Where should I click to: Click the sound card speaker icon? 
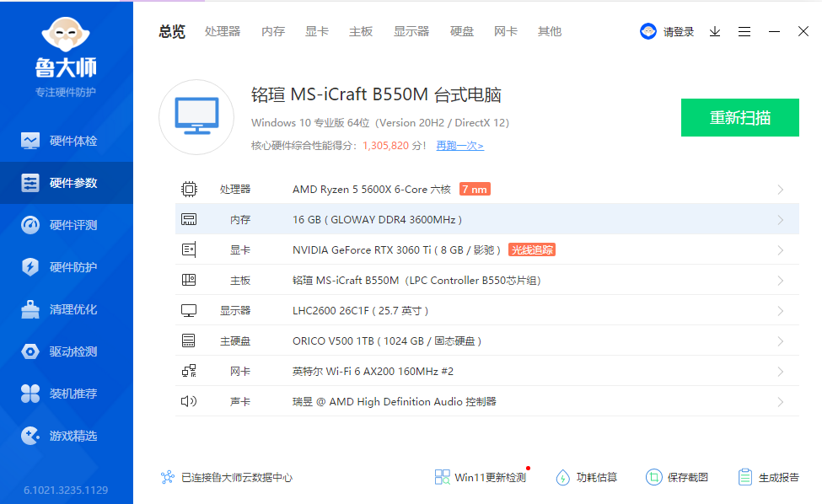pyautogui.click(x=189, y=401)
